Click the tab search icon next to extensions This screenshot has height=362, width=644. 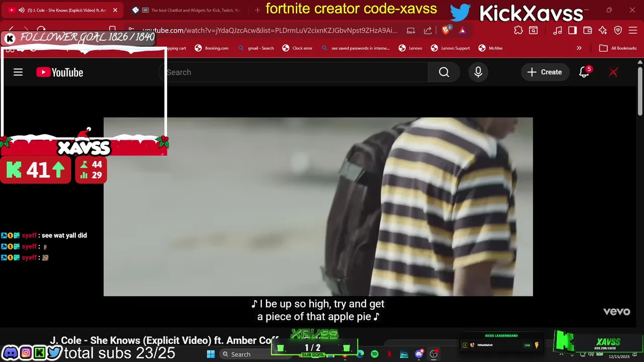tap(533, 31)
